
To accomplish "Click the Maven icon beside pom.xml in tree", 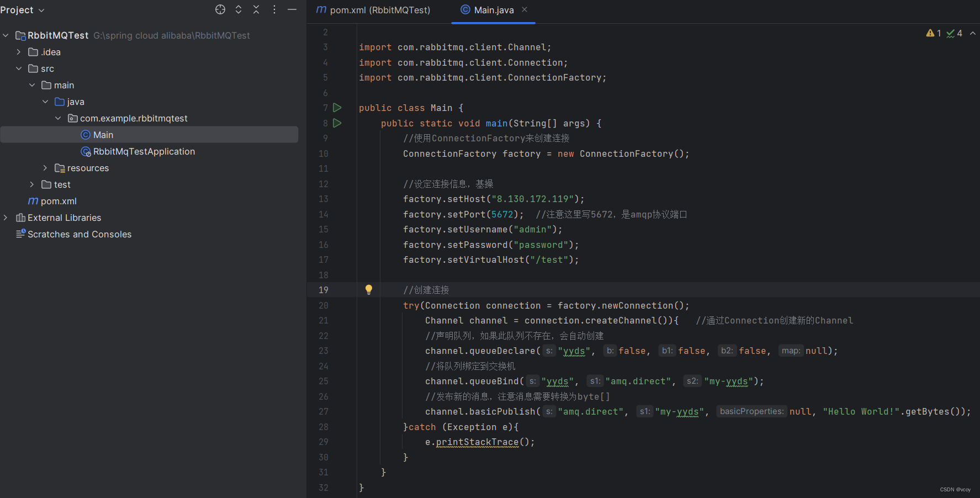I will pos(33,201).
